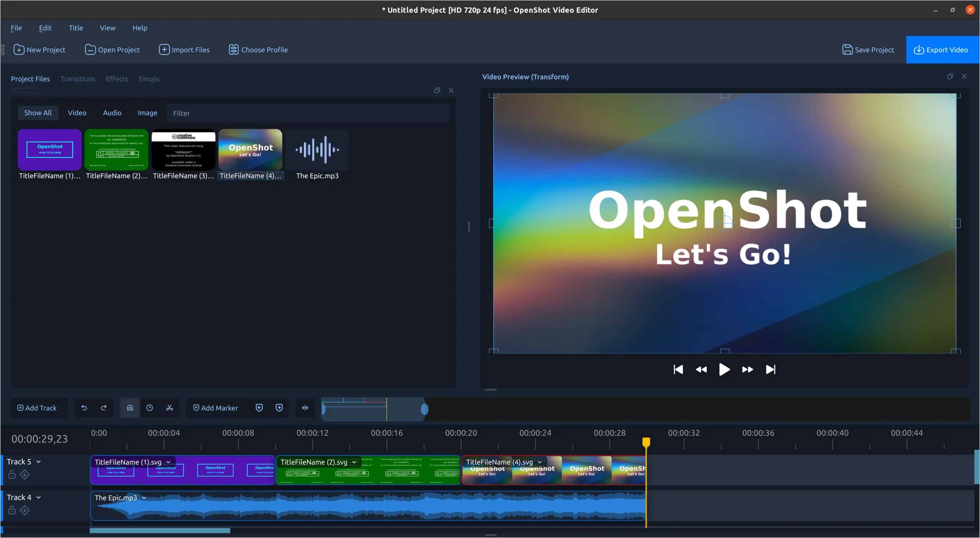Toggle timeline snapping magnet
Screen dimensions: 980x538
tap(130, 408)
